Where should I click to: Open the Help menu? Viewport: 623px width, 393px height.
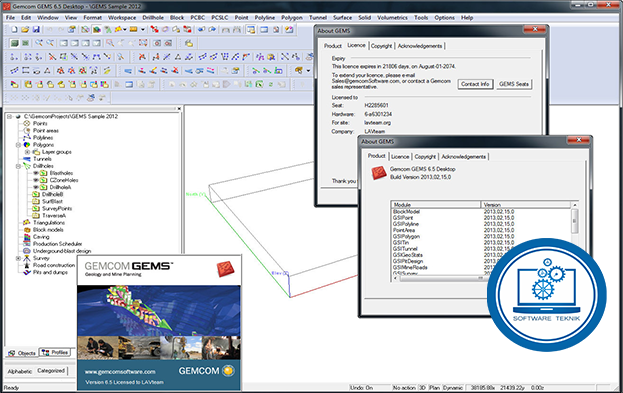467,18
